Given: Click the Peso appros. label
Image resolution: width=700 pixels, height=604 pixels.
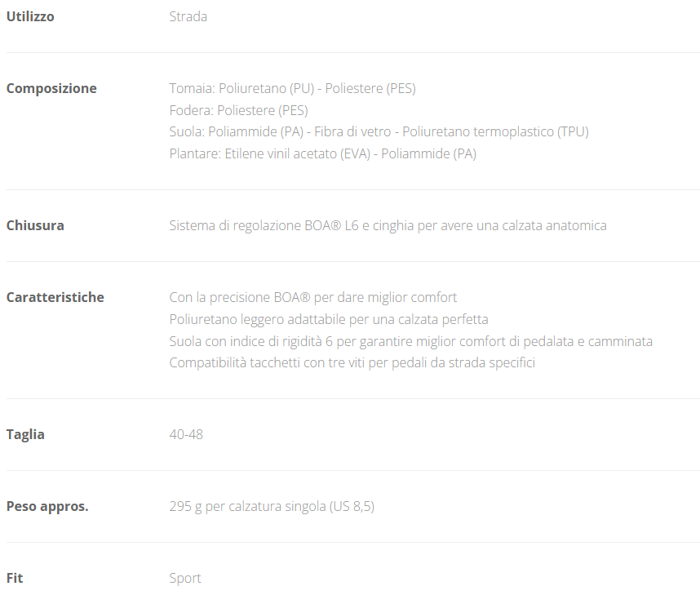Looking at the screenshot, I should point(47,506).
